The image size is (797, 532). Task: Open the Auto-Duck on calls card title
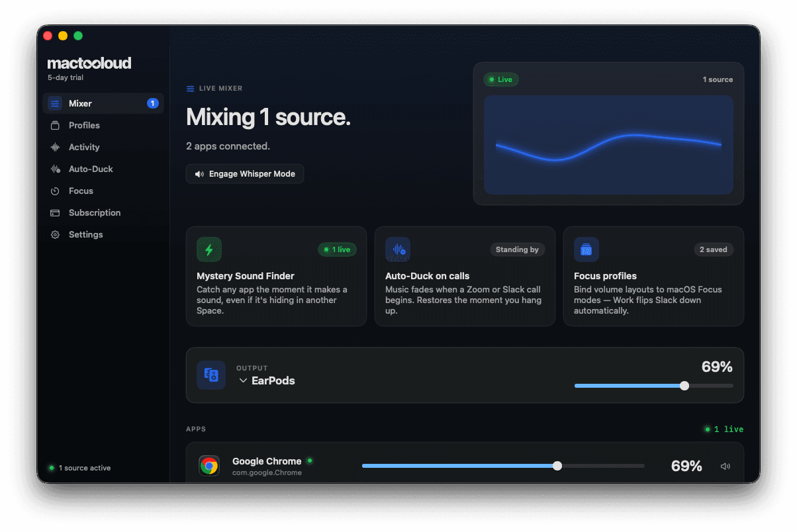(428, 276)
